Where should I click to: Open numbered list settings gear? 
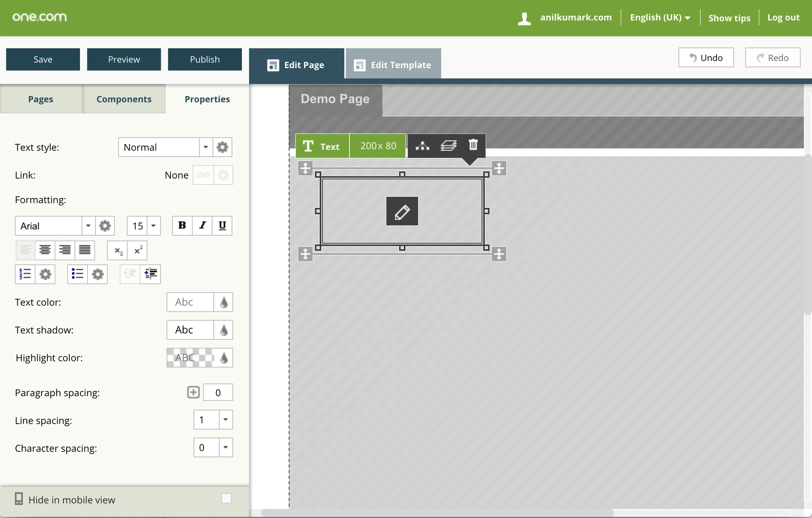(x=45, y=274)
